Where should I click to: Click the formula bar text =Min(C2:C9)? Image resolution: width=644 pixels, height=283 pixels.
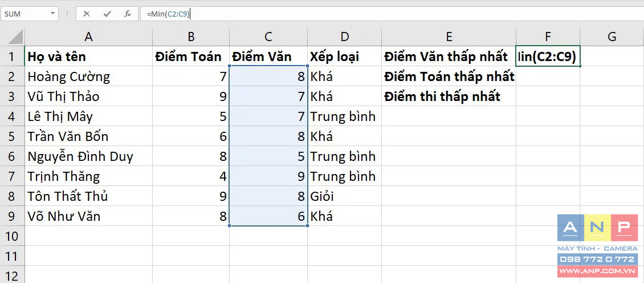[x=168, y=14]
